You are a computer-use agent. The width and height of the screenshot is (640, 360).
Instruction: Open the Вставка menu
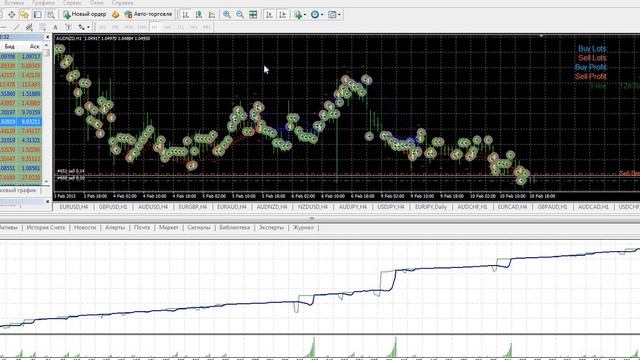pos(14,2)
